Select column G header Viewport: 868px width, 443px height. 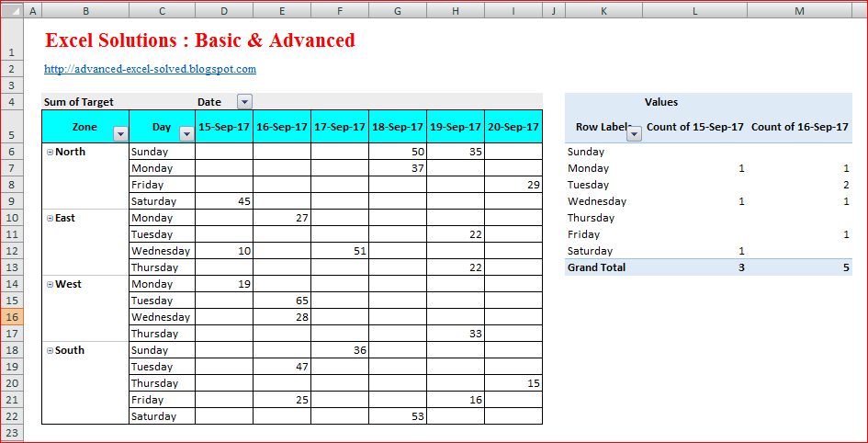[x=398, y=10]
